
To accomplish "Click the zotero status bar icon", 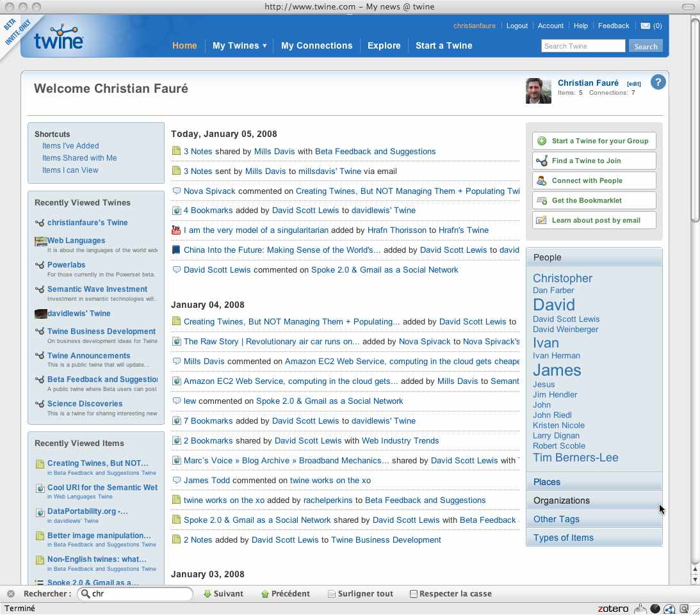I will [612, 609].
